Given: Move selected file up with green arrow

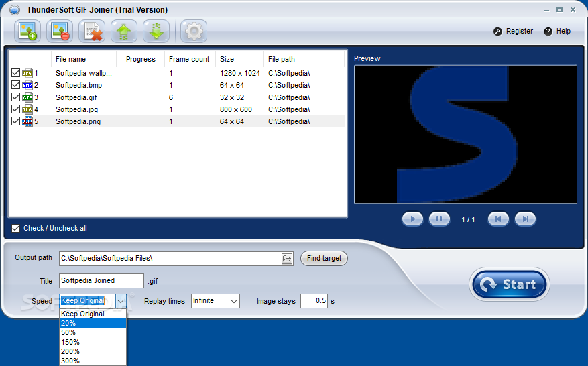Looking at the screenshot, I should [124, 31].
